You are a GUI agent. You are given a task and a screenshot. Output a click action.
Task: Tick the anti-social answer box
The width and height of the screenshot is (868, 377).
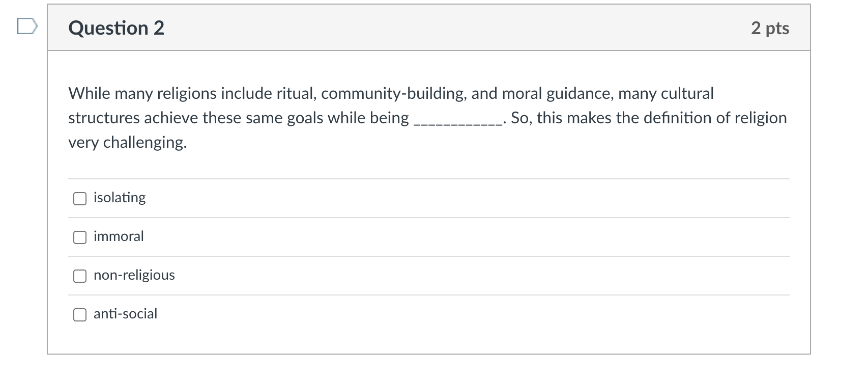79,315
